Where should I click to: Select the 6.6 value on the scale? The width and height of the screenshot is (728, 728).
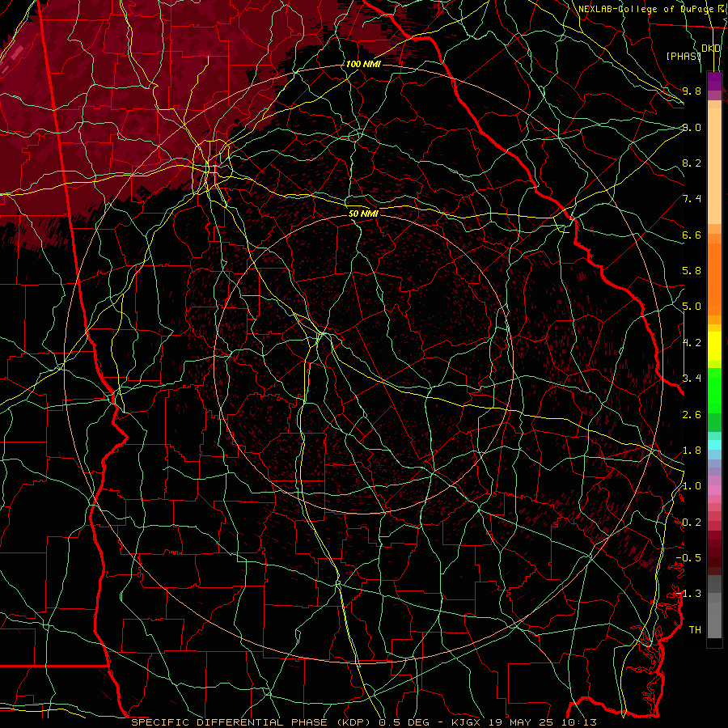click(692, 235)
